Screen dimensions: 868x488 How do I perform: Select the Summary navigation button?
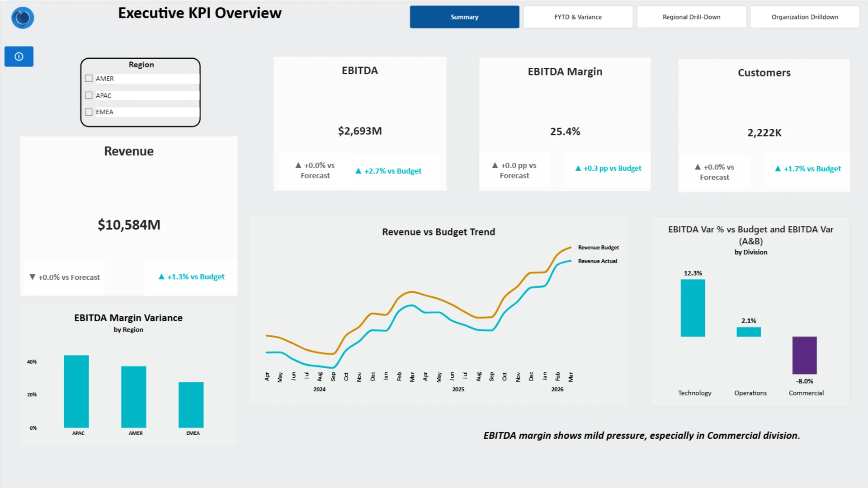464,17
